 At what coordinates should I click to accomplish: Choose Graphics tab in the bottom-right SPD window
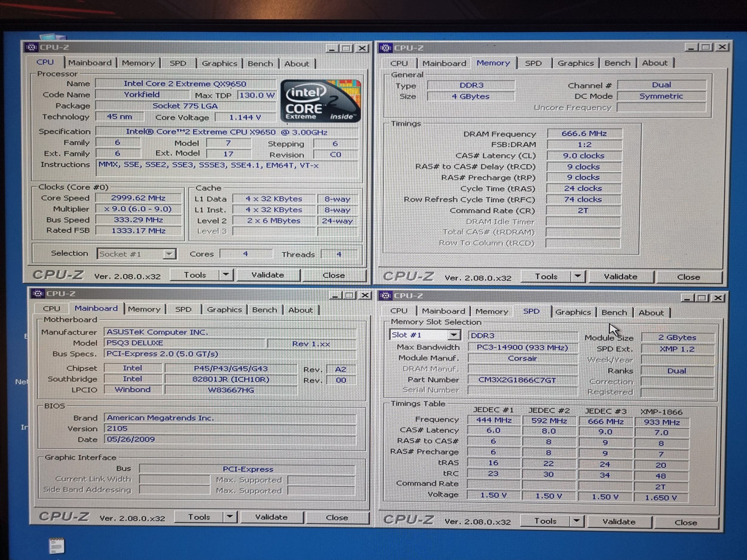pyautogui.click(x=573, y=312)
